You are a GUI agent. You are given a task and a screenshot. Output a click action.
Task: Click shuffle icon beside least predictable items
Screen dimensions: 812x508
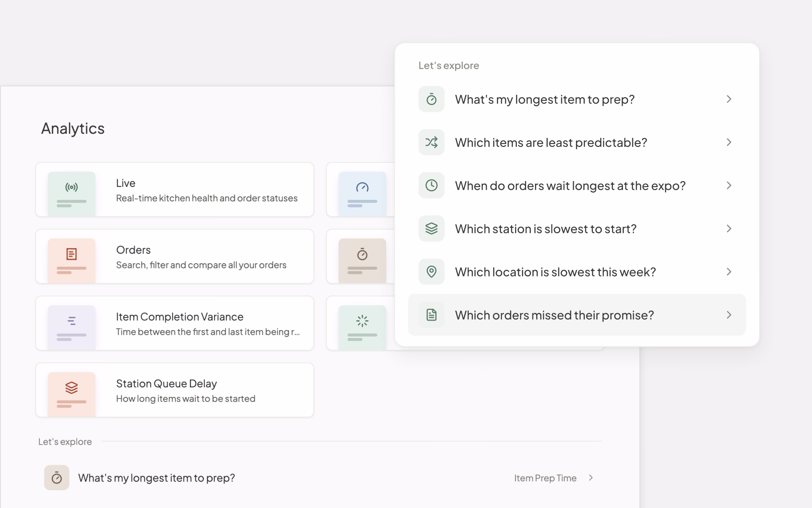(431, 142)
